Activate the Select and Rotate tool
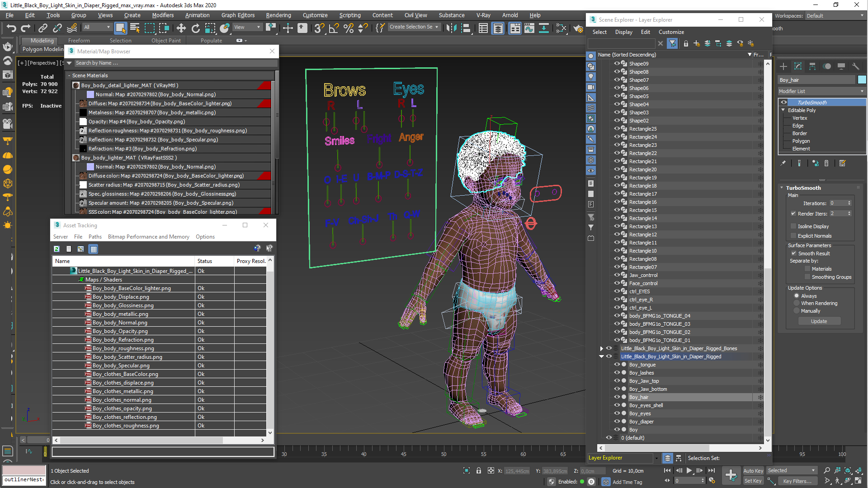 (x=195, y=28)
